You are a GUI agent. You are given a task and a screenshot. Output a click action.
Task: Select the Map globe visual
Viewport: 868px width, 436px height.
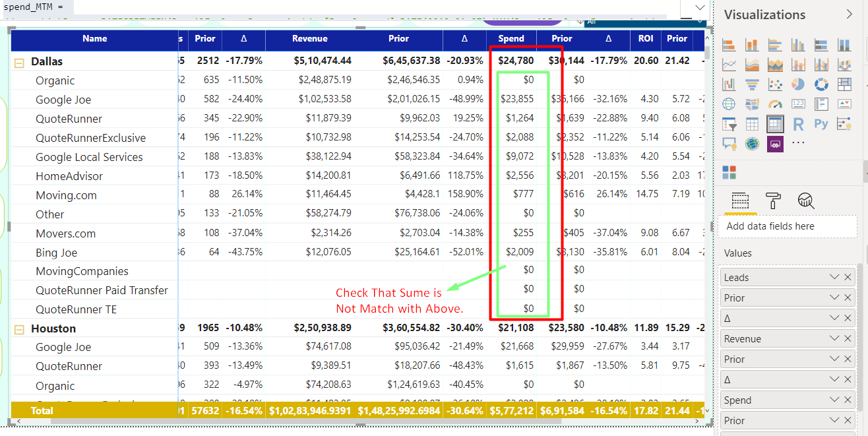(729, 104)
